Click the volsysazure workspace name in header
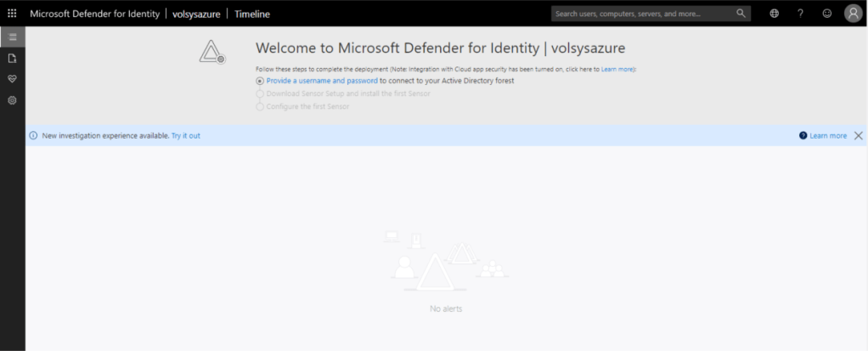This screenshot has height=351, width=868. 196,14
